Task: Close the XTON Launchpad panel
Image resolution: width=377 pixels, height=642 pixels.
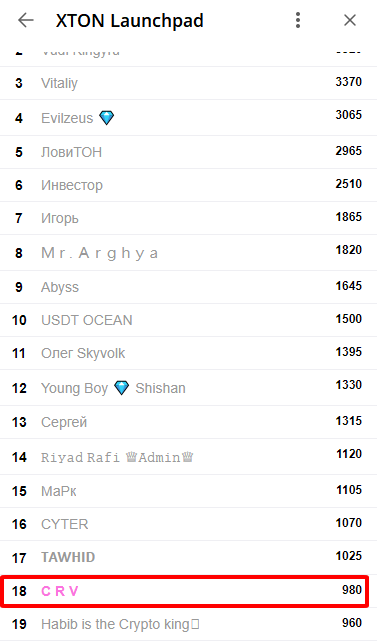Action: (350, 20)
